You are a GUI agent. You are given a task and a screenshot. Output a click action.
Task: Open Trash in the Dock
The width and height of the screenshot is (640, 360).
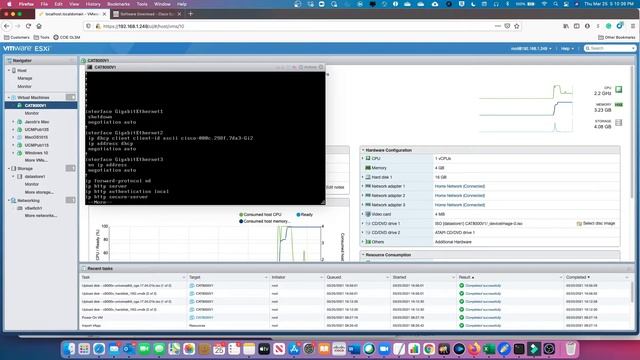[x=571, y=349]
